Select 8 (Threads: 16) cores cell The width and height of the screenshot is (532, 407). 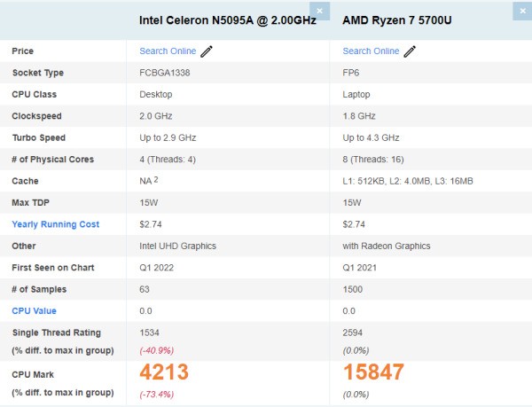pyautogui.click(x=373, y=160)
